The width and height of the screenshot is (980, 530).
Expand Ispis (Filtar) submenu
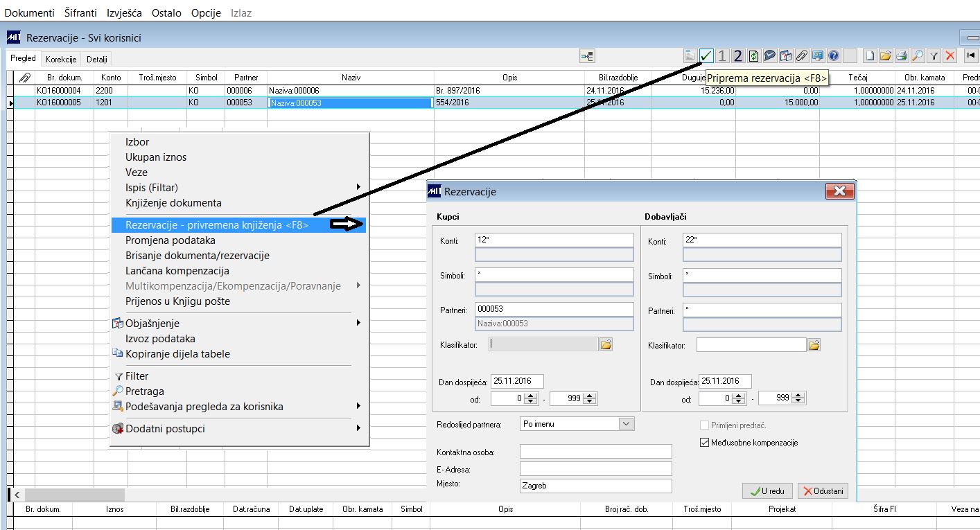[x=358, y=187]
